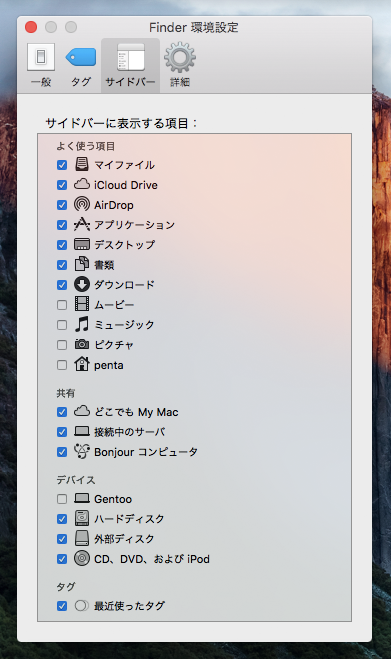Uncheck the どこでも My Mac checkbox
The height and width of the screenshot is (659, 391).
pyautogui.click(x=62, y=412)
